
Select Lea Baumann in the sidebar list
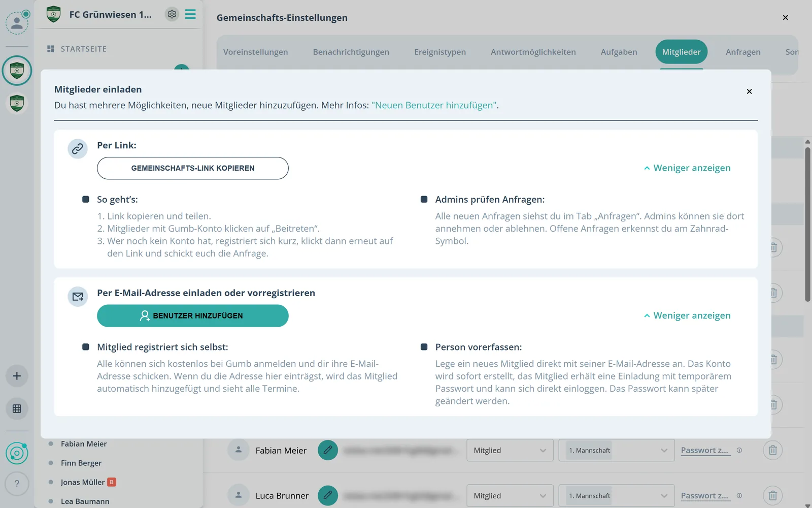pos(85,501)
